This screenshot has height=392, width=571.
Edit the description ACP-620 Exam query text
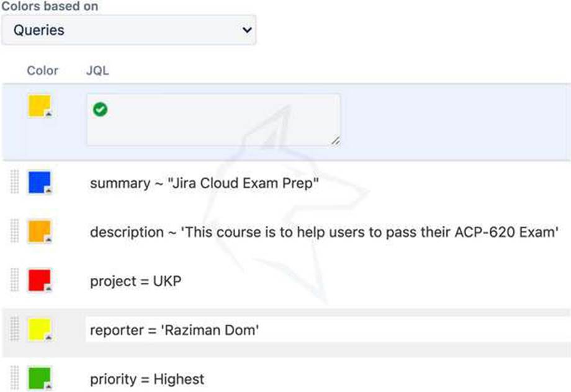tap(325, 232)
